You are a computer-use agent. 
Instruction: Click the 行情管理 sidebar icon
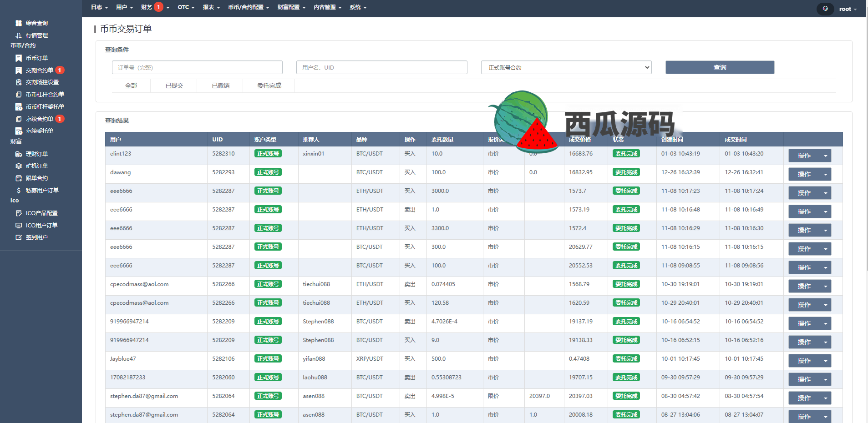tap(19, 35)
